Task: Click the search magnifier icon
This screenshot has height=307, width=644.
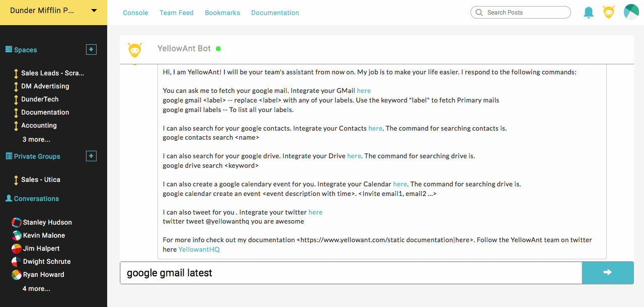Action: point(478,13)
